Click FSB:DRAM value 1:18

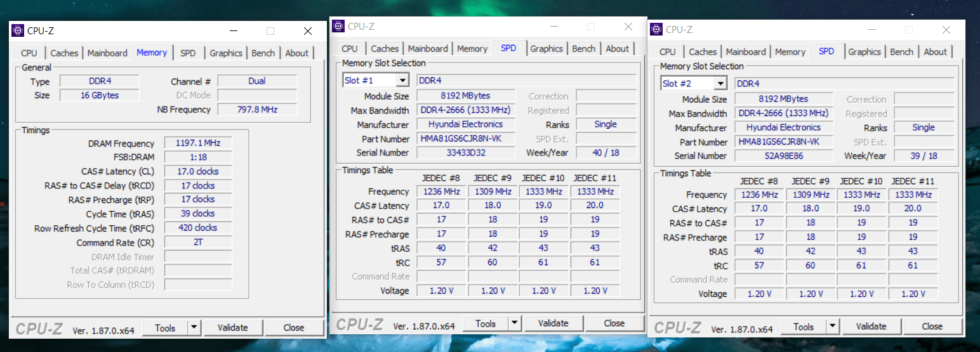point(198,157)
